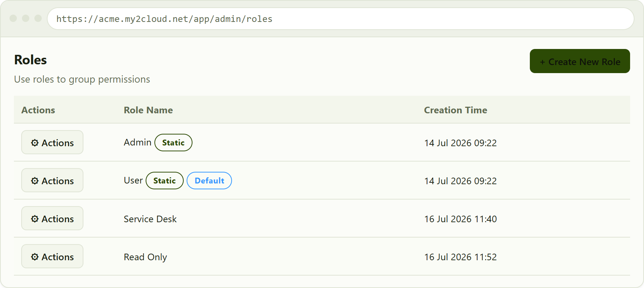Select the Service Desk role name

pos(150,219)
